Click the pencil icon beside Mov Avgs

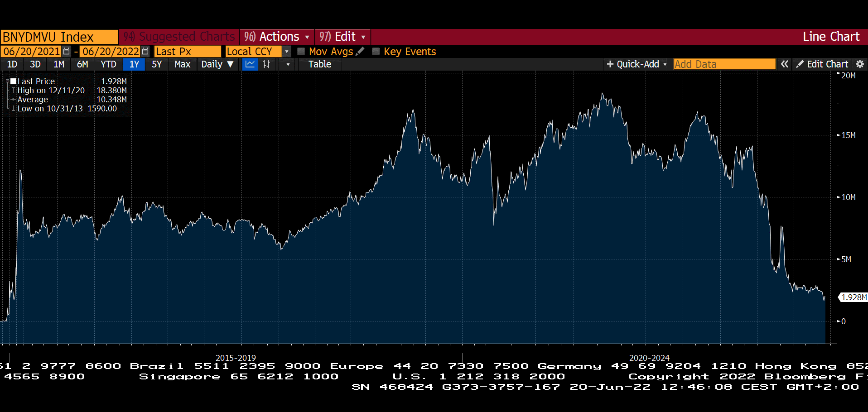point(360,52)
